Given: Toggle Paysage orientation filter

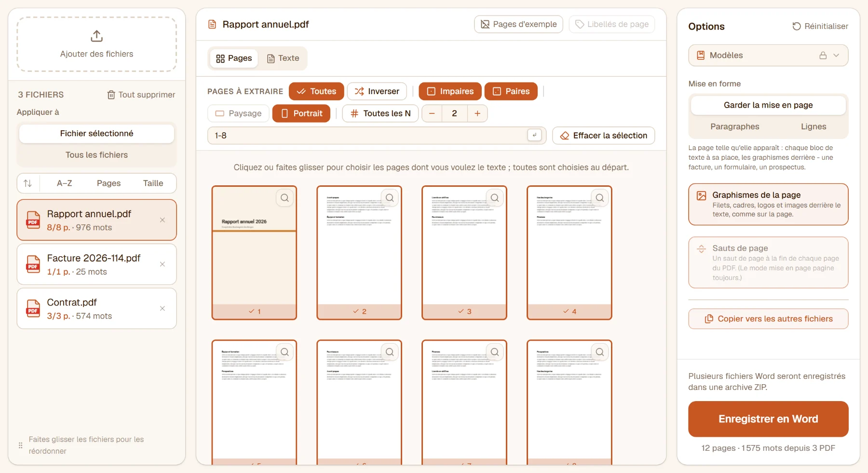Looking at the screenshot, I should 238,113.
